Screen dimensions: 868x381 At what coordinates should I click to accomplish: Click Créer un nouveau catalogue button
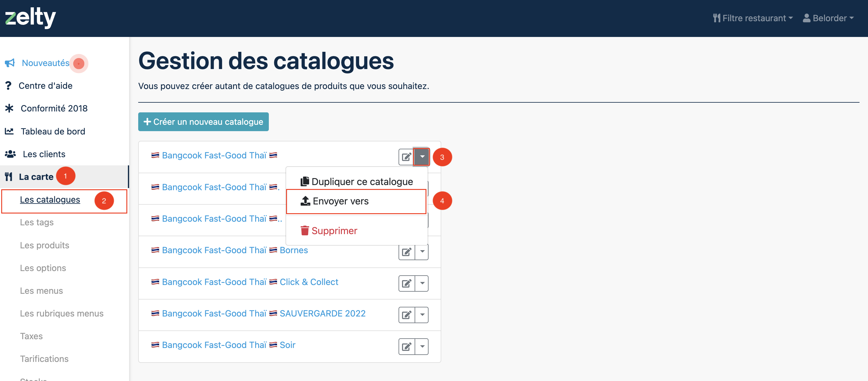click(203, 122)
